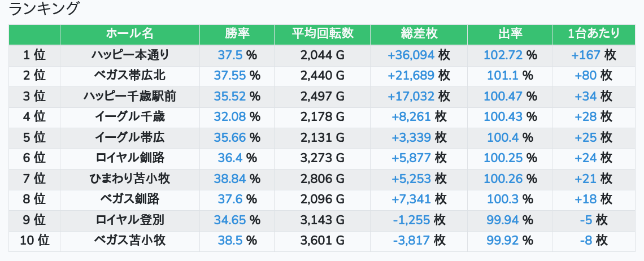Screen dimensions: 644x261
Task: Click the 99.94 % payout rate link
Action: (x=502, y=220)
